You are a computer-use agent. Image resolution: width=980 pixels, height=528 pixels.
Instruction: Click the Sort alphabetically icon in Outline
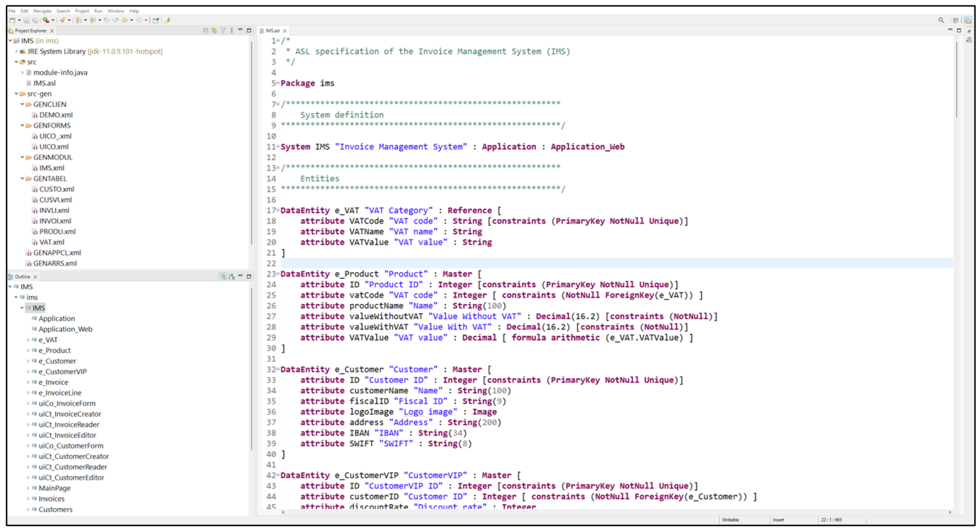tap(232, 276)
